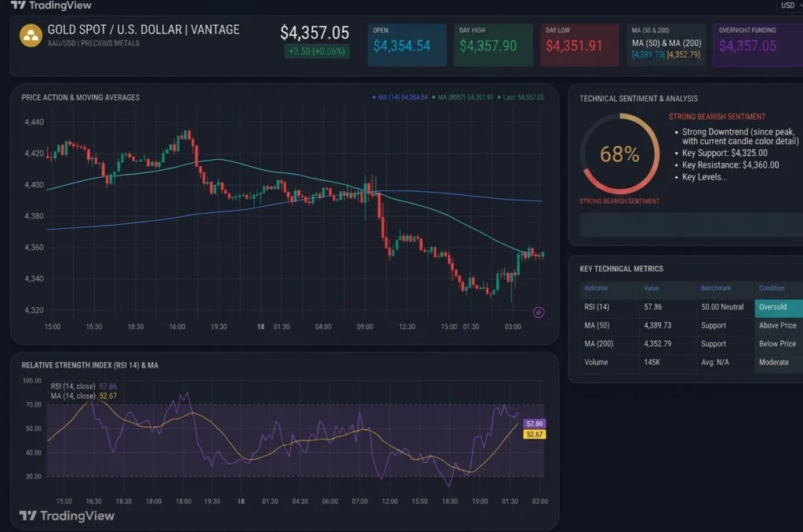Click the Oversold condition cell
Viewport: 803px width, 532px height.
779,307
